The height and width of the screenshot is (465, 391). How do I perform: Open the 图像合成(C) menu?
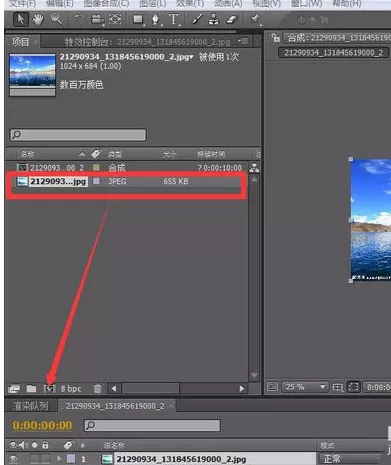point(106,4)
